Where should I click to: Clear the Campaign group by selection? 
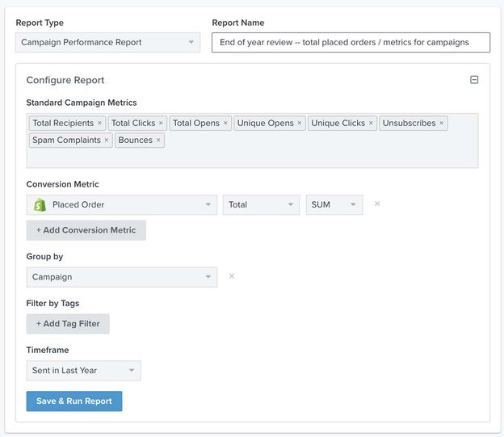(x=232, y=276)
